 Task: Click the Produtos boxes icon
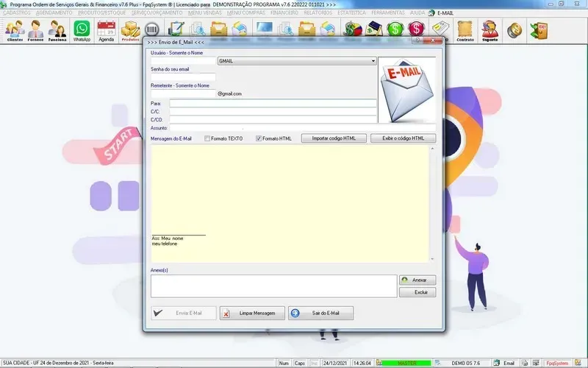(130, 31)
